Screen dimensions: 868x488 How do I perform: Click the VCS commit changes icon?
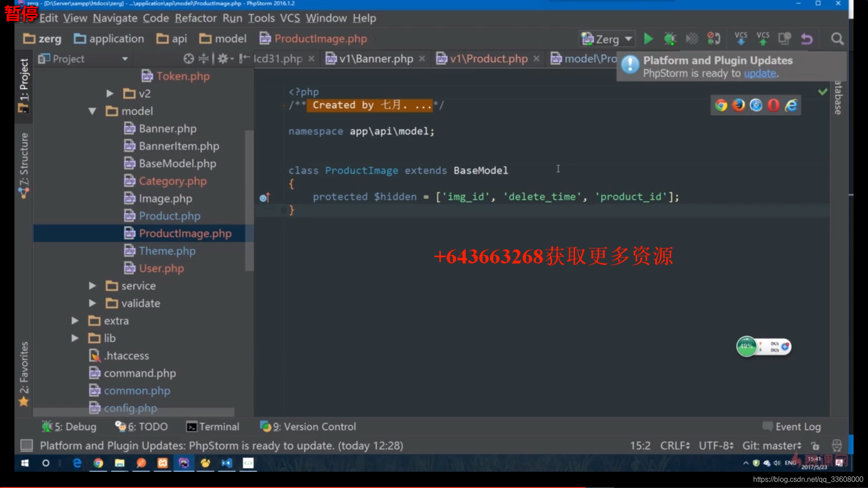click(x=763, y=39)
